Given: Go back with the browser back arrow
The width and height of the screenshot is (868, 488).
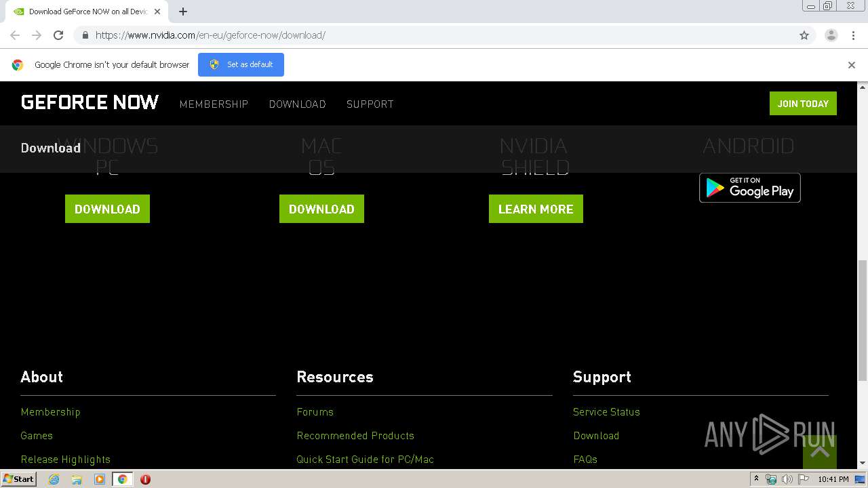Looking at the screenshot, I should (x=15, y=35).
